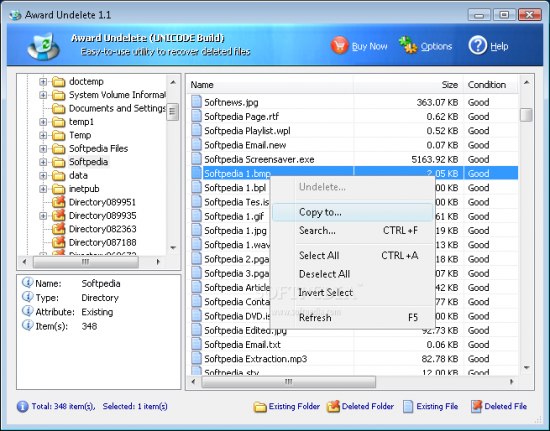Image resolution: width=550 pixels, height=431 pixels.
Task: Click the Help question mark icon
Action: click(478, 45)
